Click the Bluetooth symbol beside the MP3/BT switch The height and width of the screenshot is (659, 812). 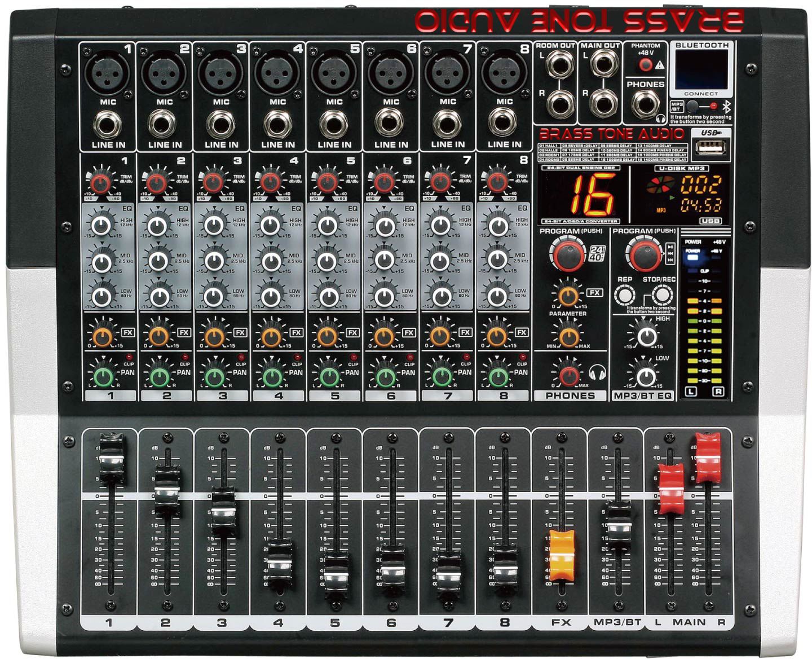727,107
